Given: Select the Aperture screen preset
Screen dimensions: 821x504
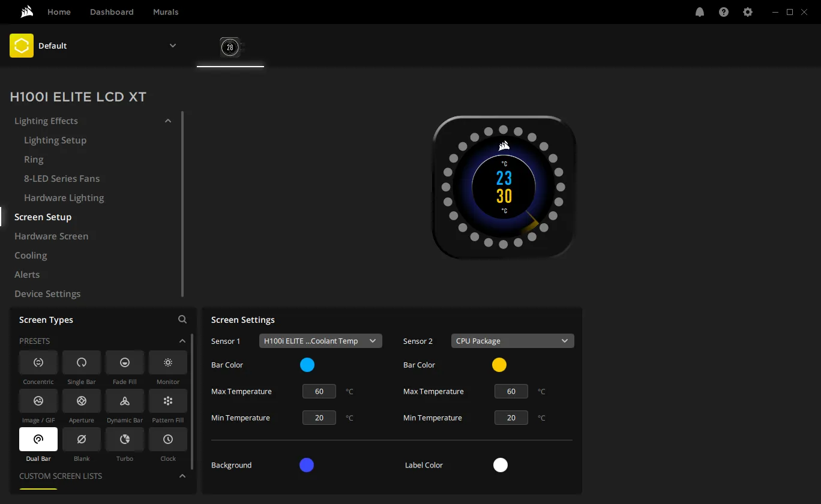Looking at the screenshot, I should pyautogui.click(x=82, y=401).
